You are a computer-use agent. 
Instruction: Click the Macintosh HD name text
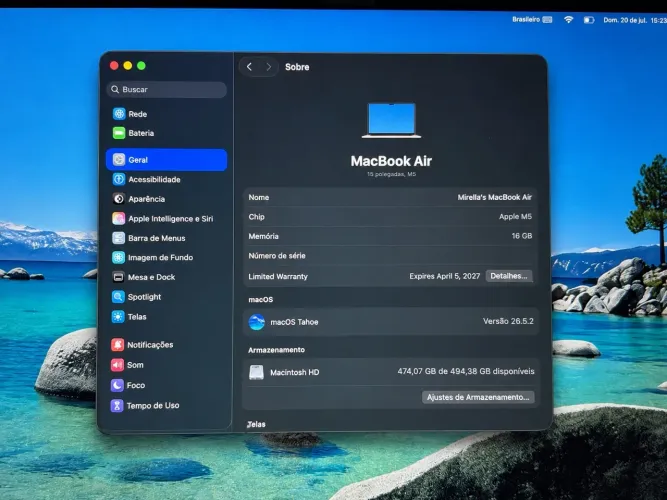[x=295, y=372]
